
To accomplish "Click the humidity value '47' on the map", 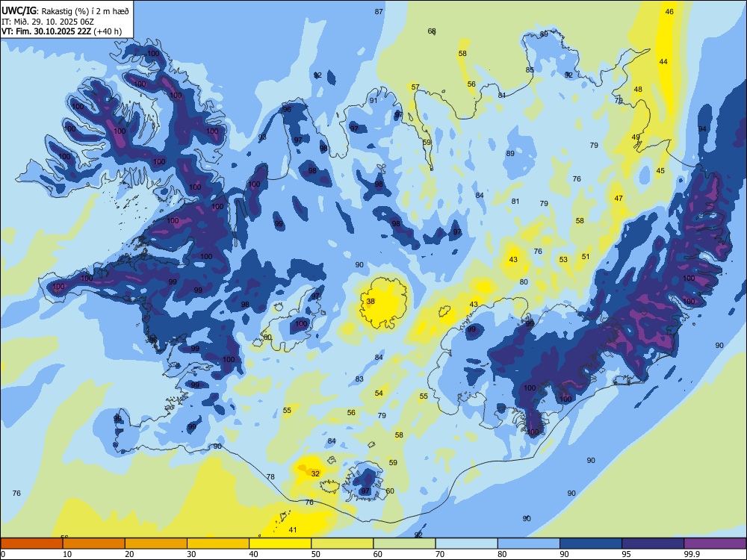I will [619, 198].
